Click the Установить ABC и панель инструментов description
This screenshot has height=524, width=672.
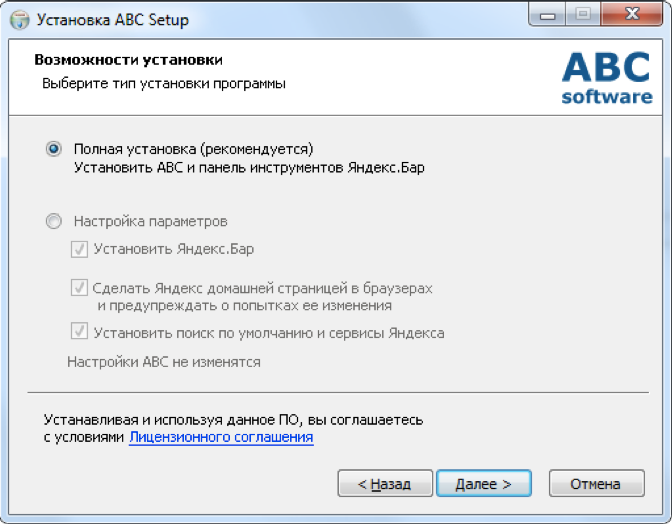pyautogui.click(x=250, y=168)
